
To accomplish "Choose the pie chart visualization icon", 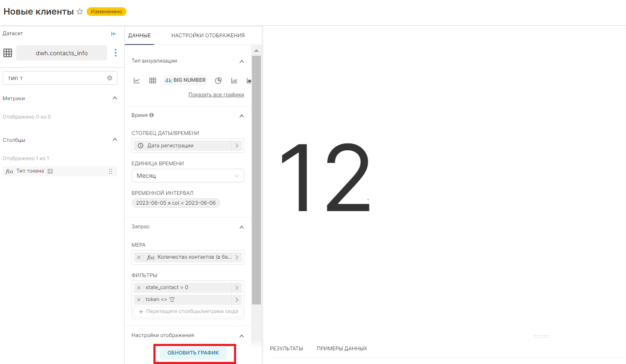I will [x=218, y=81].
